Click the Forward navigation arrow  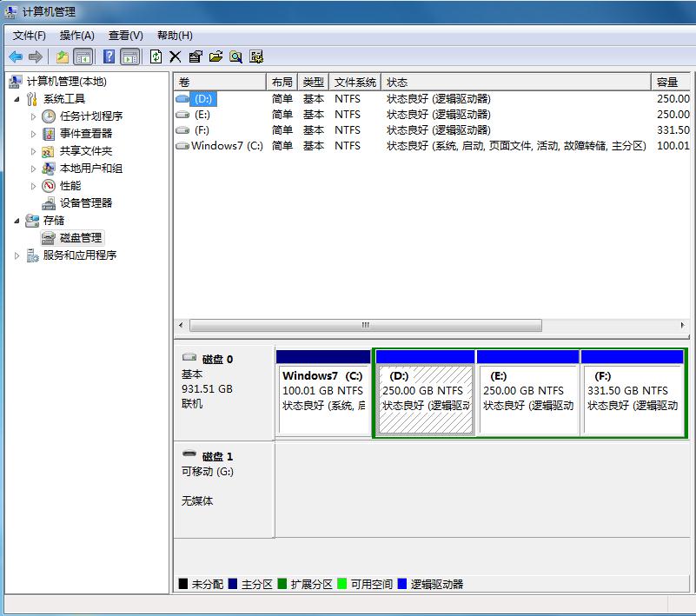(35, 56)
